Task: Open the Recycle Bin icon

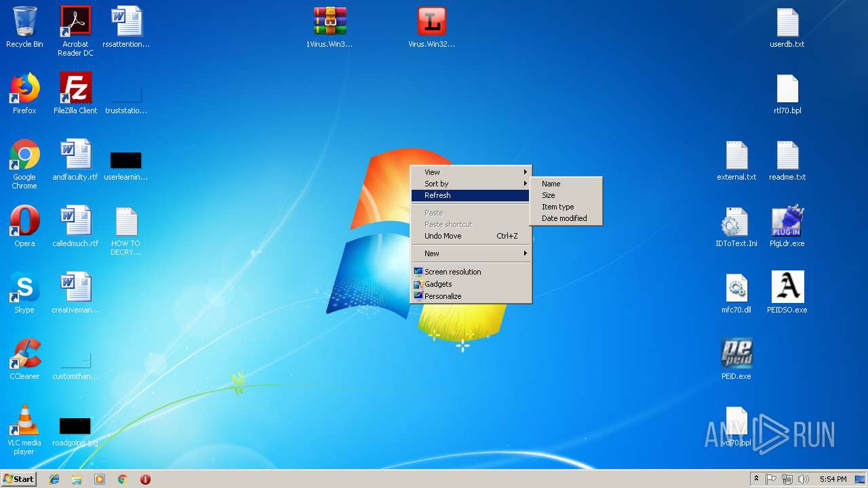Action: click(24, 27)
